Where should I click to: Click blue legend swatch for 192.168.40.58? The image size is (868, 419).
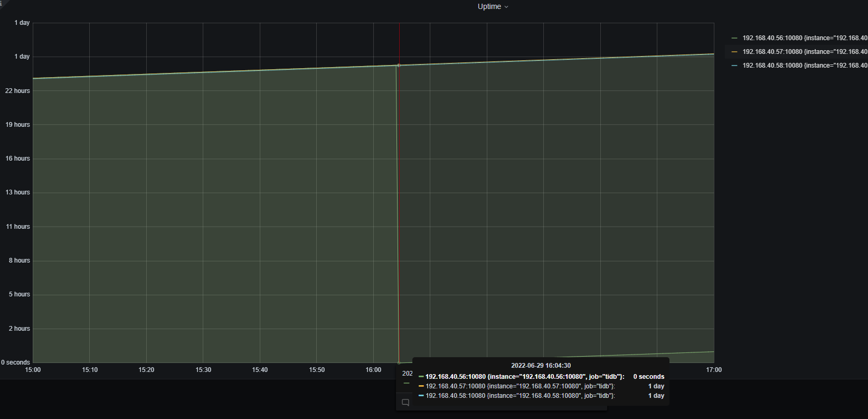(734, 66)
